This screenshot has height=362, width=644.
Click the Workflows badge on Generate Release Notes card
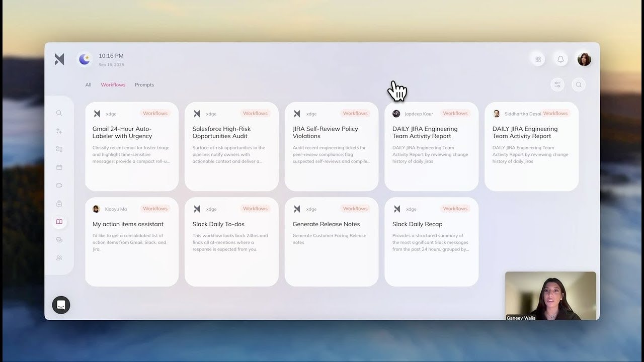(x=355, y=208)
